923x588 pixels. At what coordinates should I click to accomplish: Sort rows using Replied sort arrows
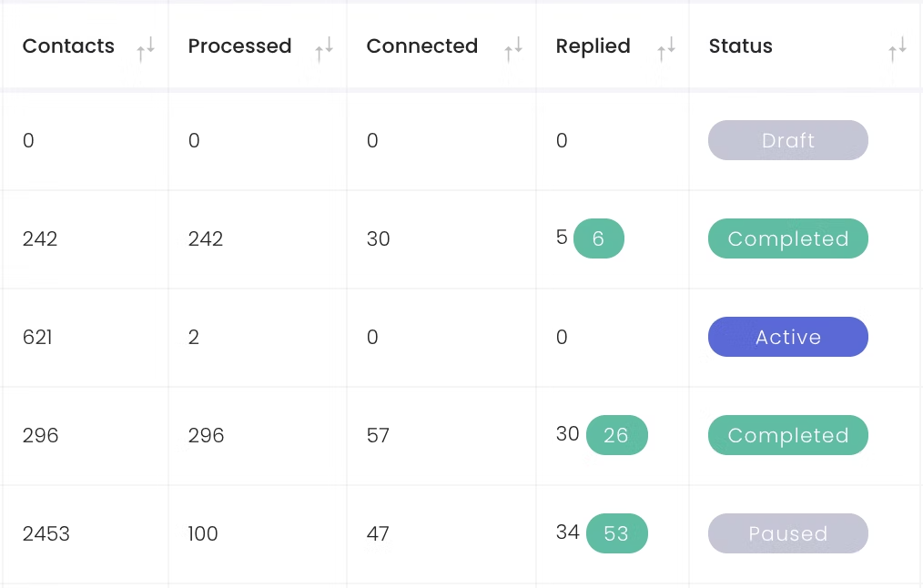click(x=666, y=50)
